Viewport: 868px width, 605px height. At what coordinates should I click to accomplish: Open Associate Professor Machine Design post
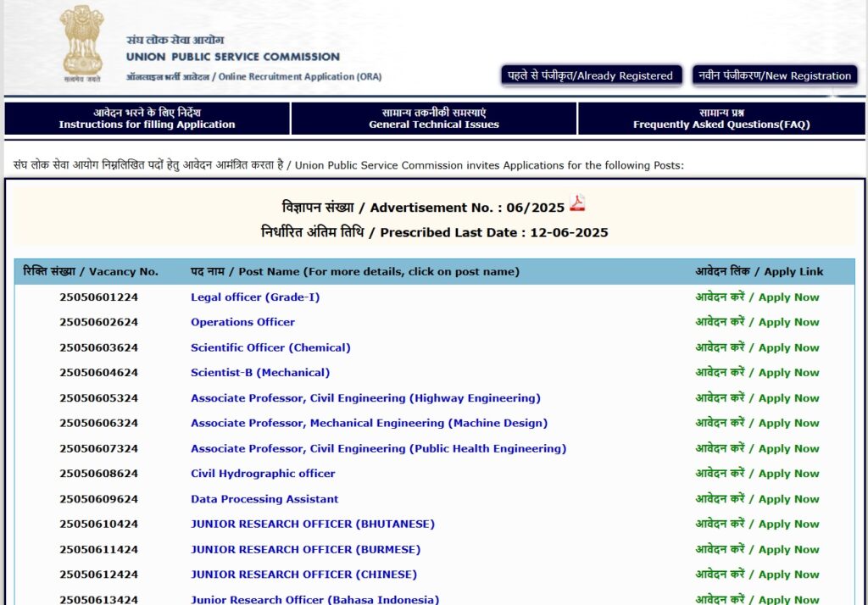pyautogui.click(x=370, y=423)
